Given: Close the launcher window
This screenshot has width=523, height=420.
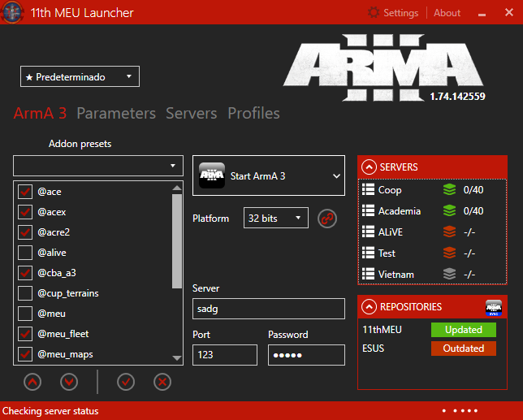Looking at the screenshot, I should (509, 12).
